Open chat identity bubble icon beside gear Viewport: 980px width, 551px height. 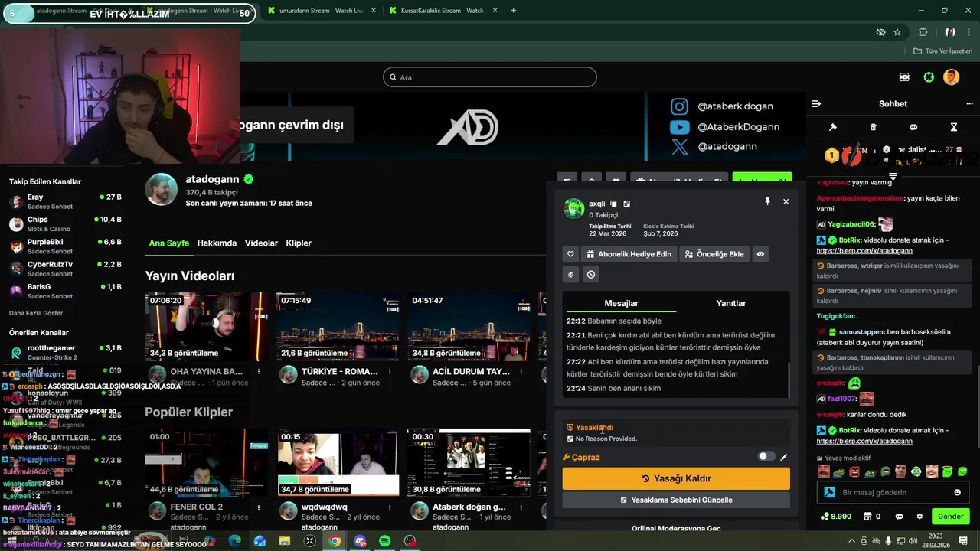899,517
